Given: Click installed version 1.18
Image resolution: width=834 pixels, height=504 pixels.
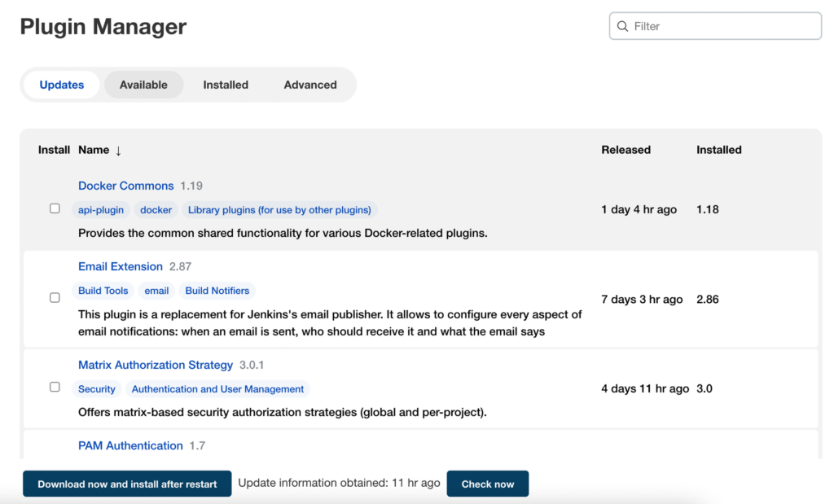Looking at the screenshot, I should coord(708,209).
